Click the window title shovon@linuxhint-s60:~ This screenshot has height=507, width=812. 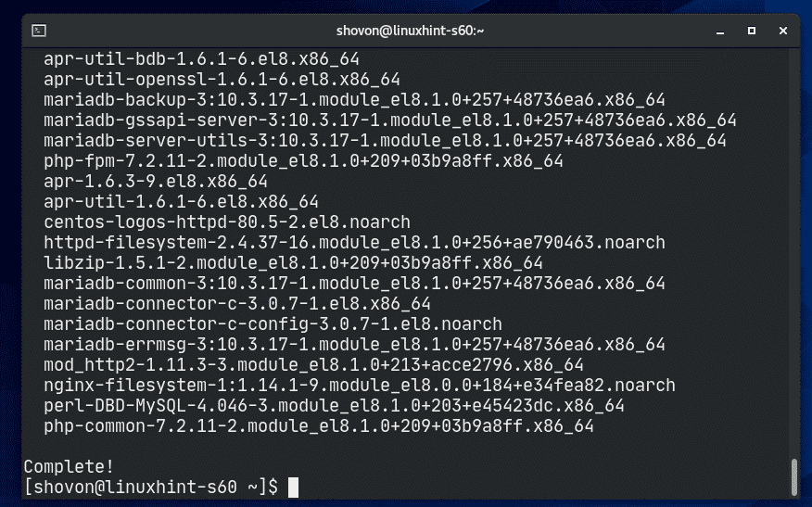[406, 31]
